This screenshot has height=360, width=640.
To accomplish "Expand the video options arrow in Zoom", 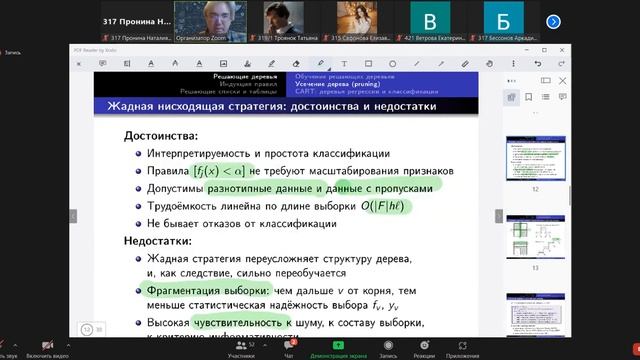I will 68,345.
